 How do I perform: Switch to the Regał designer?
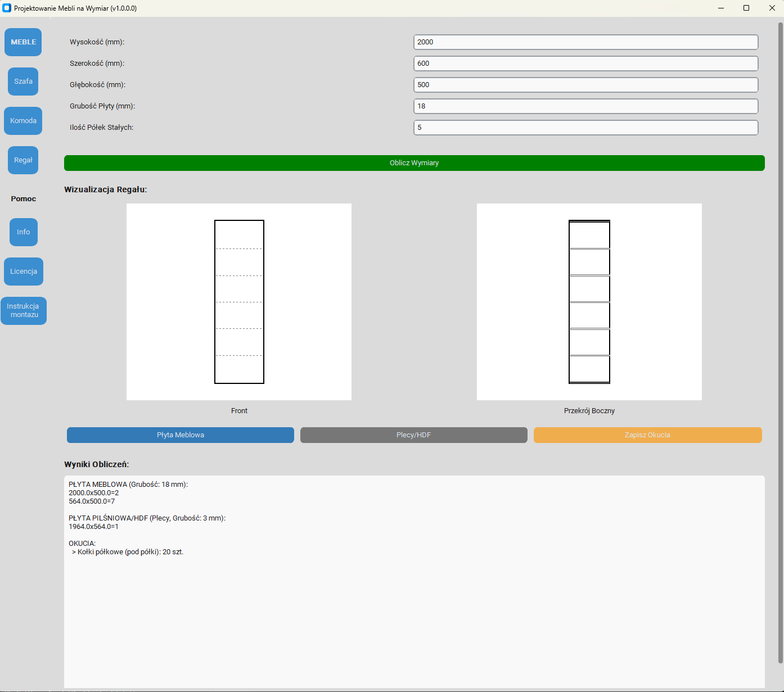click(x=23, y=160)
